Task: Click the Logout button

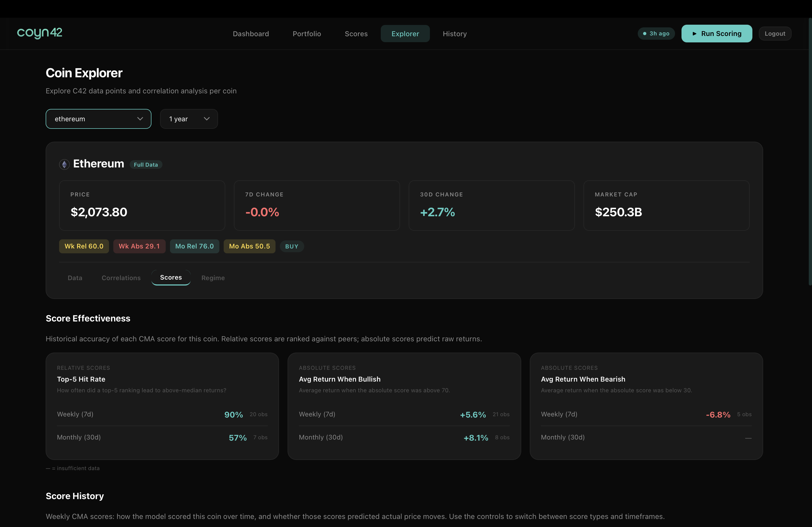Action: pyautogui.click(x=775, y=33)
